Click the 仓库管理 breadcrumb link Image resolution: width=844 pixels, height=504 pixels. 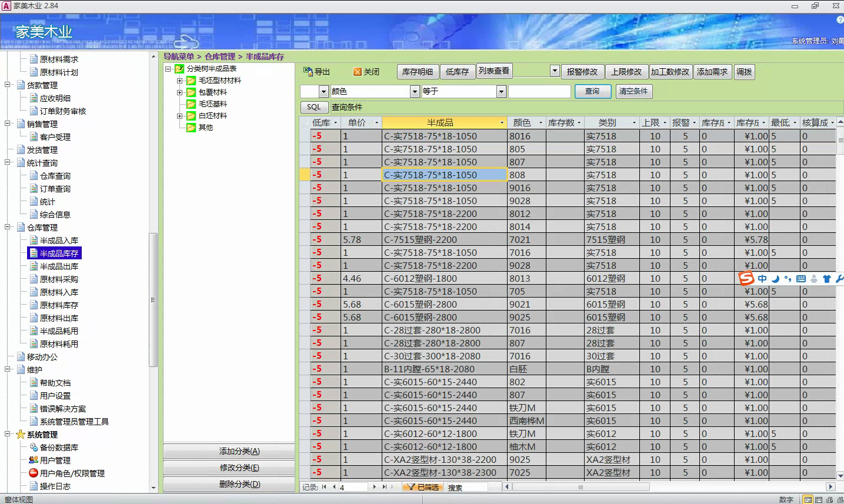(x=220, y=56)
